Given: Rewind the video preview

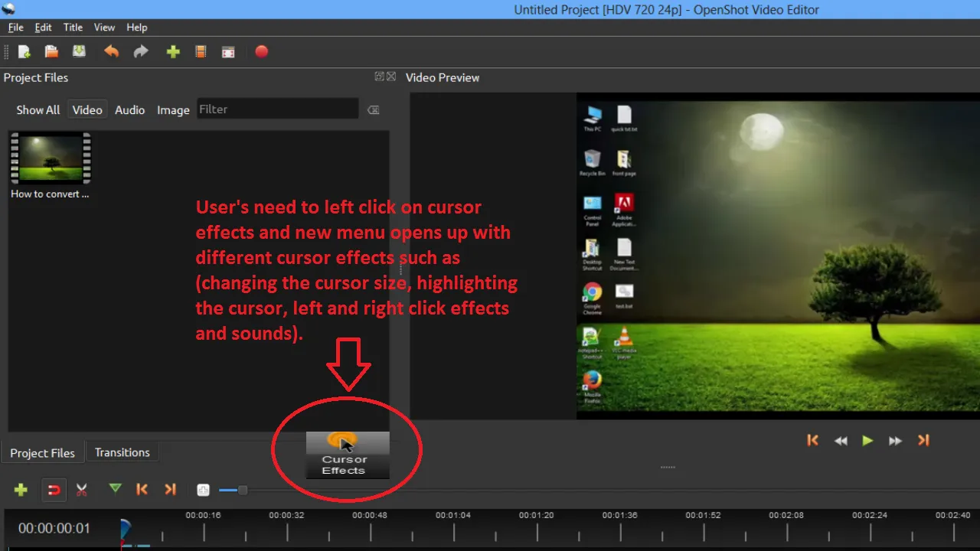Looking at the screenshot, I should [x=841, y=441].
